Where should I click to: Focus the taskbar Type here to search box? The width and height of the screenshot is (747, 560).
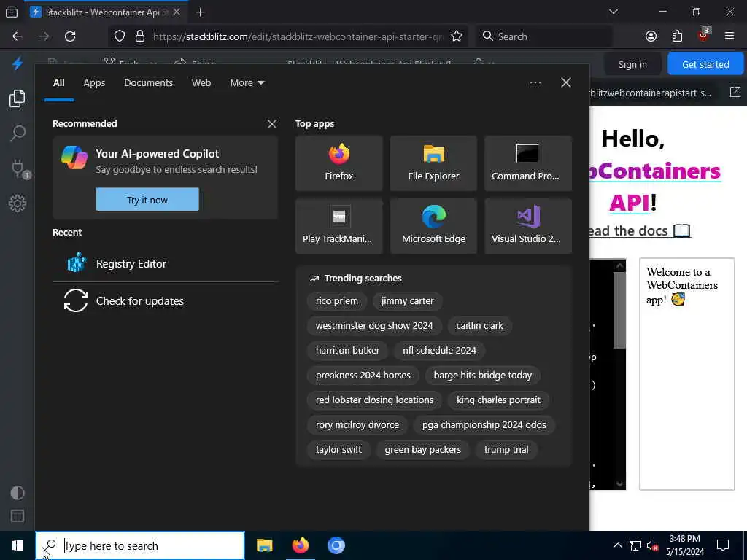pyautogui.click(x=140, y=545)
